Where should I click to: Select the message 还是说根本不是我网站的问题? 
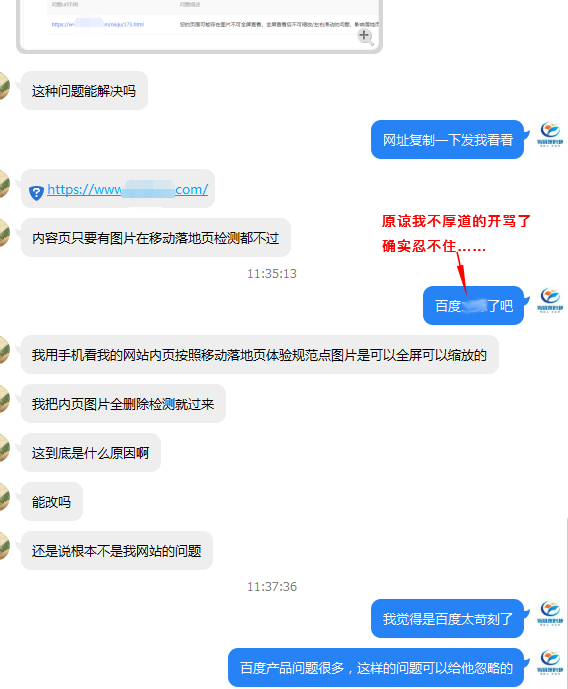[x=117, y=551]
